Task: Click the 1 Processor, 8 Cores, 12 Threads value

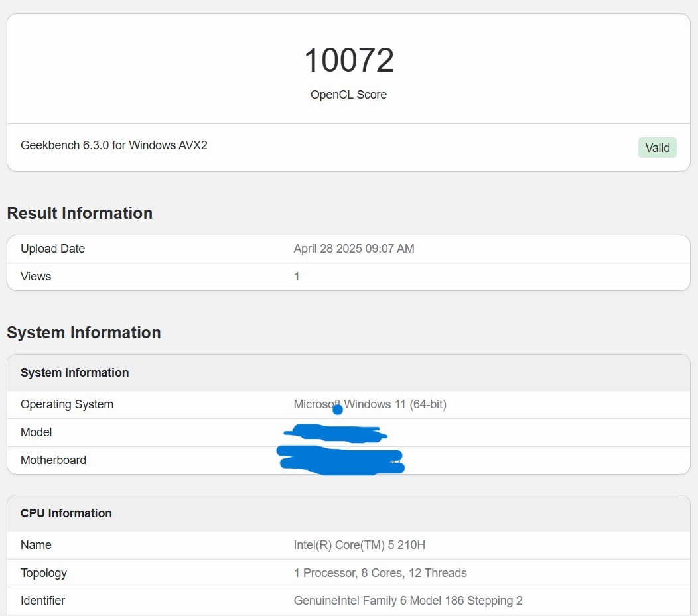Action: pyautogui.click(x=380, y=573)
